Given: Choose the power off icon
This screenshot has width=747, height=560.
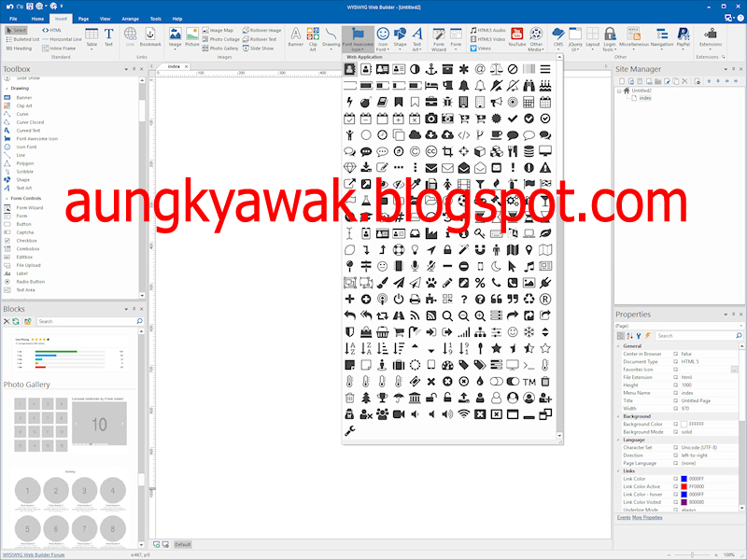Looking at the screenshot, I should 399,299.
